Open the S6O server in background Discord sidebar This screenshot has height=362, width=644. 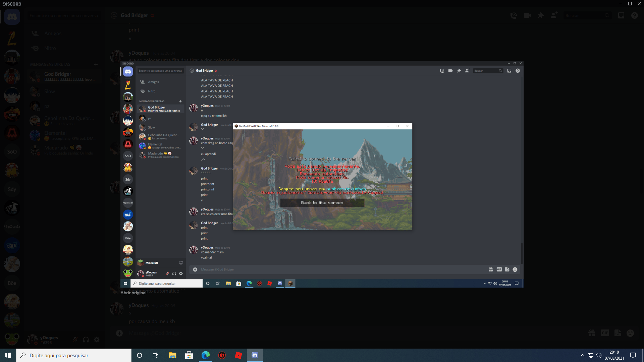(x=12, y=152)
